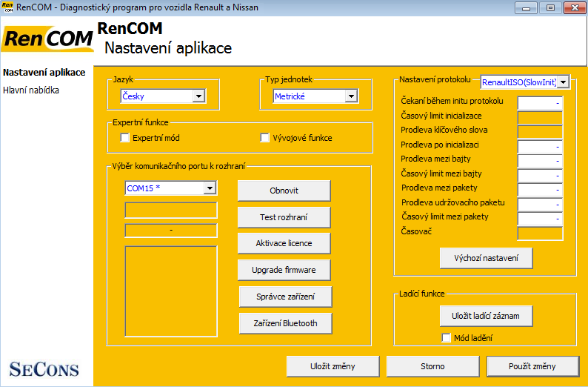Click the RenCOM logo in header

(47, 40)
